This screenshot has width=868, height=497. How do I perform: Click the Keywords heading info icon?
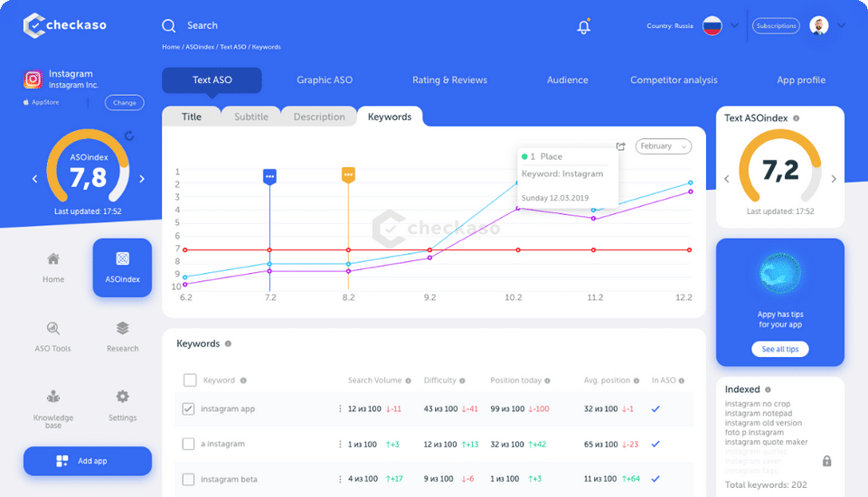click(x=228, y=343)
